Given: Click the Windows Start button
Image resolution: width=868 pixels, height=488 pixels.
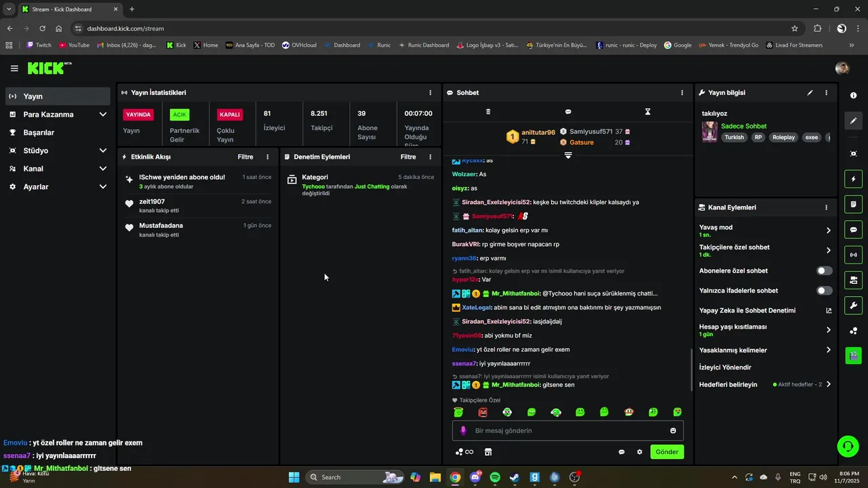Looking at the screenshot, I should pos(294,477).
